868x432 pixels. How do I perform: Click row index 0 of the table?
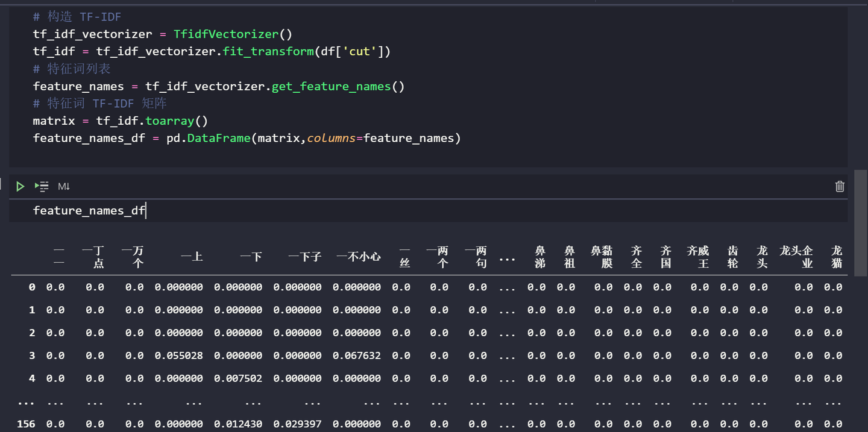(32, 287)
